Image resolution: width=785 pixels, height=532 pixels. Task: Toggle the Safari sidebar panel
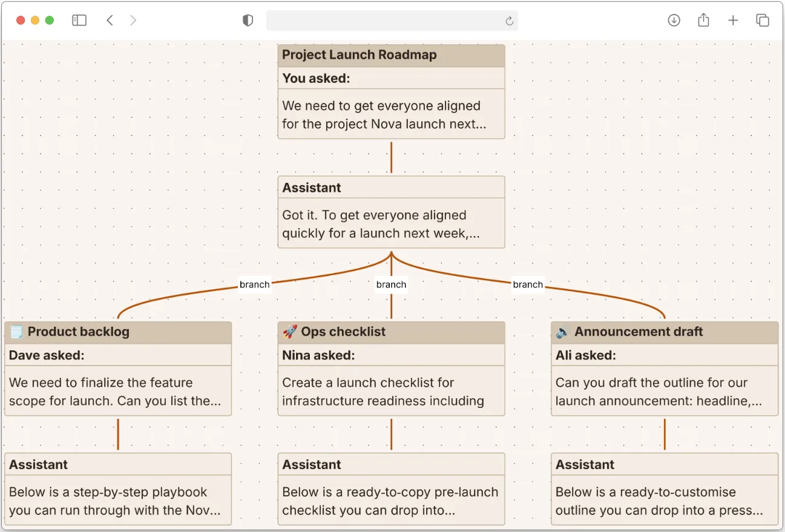pyautogui.click(x=79, y=19)
